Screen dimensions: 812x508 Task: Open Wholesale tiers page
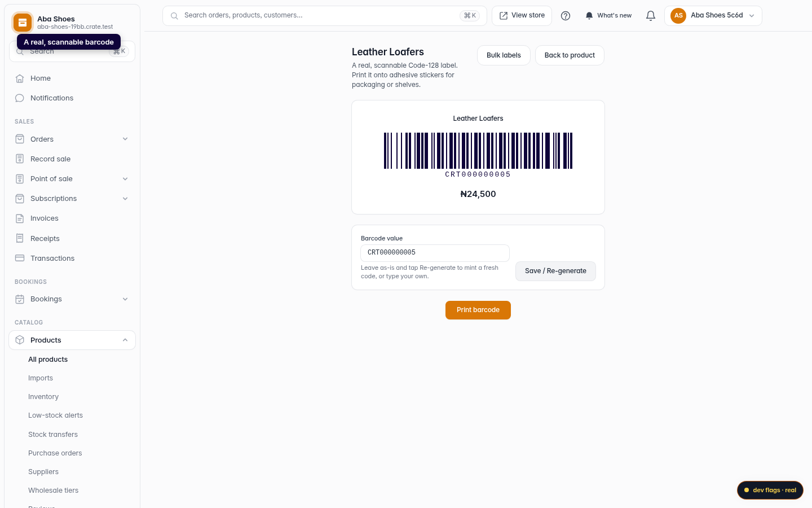click(x=54, y=491)
